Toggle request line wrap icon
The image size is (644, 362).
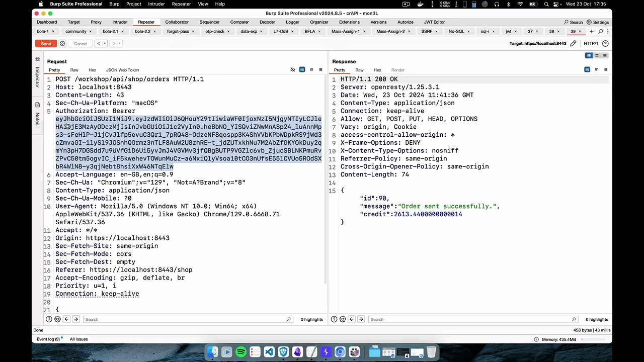[302, 70]
